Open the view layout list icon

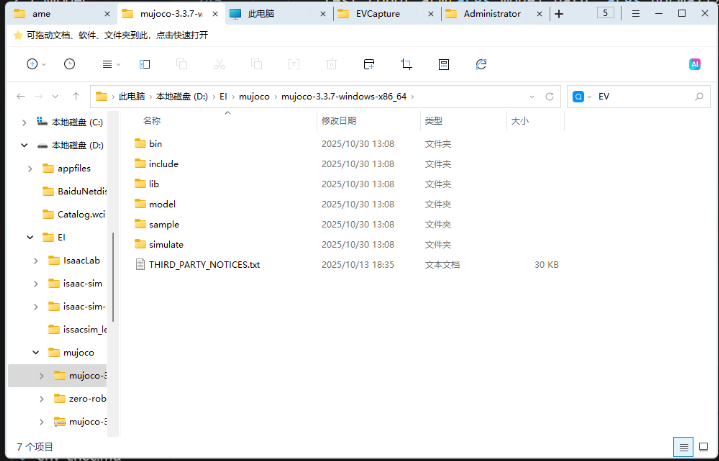[x=107, y=64]
